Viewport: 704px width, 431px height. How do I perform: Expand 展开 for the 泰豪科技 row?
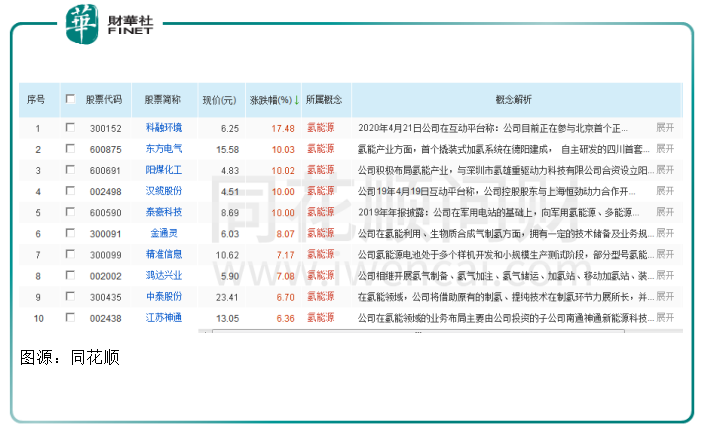point(665,212)
